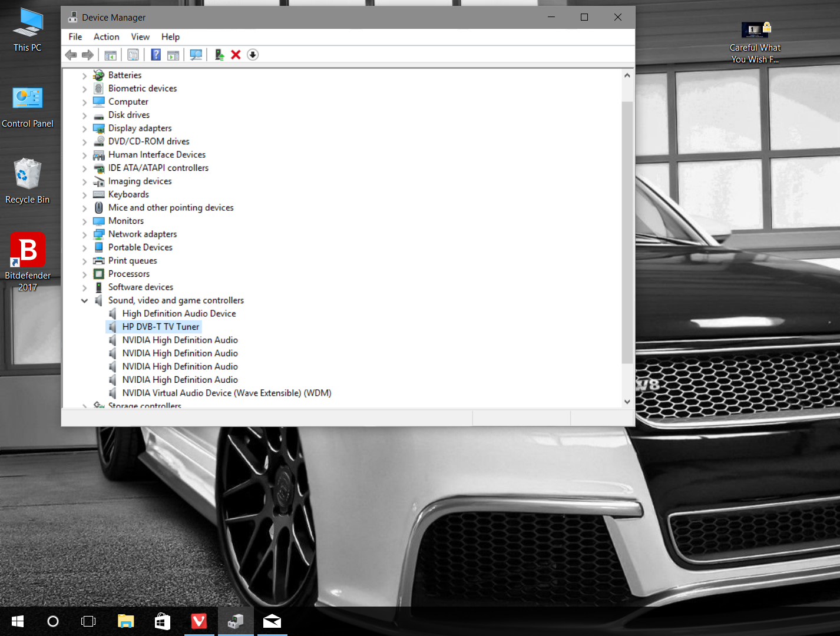The width and height of the screenshot is (840, 636).
Task: Click the scrollbar down arrow in device list
Action: click(627, 402)
